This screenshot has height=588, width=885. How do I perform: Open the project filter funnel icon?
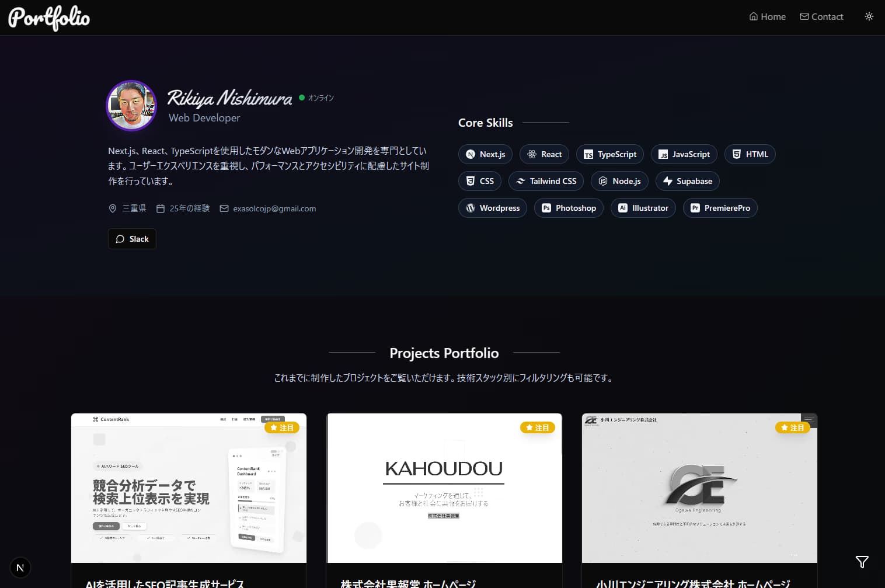[862, 562]
